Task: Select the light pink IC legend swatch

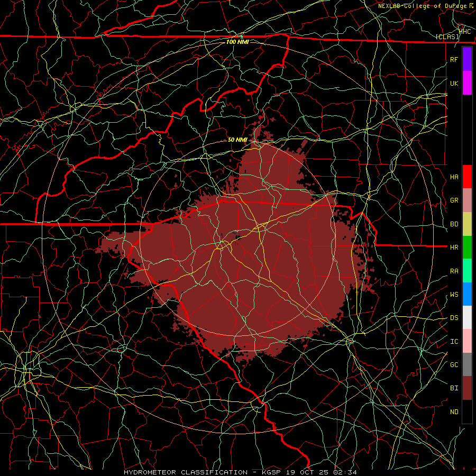Action: [467, 341]
